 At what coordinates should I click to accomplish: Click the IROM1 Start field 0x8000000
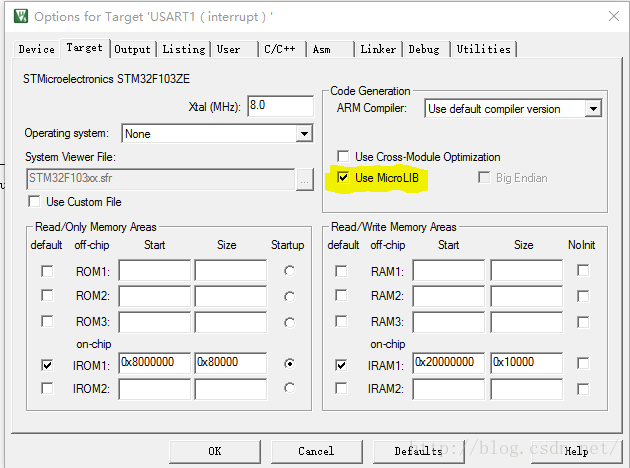[x=154, y=363]
